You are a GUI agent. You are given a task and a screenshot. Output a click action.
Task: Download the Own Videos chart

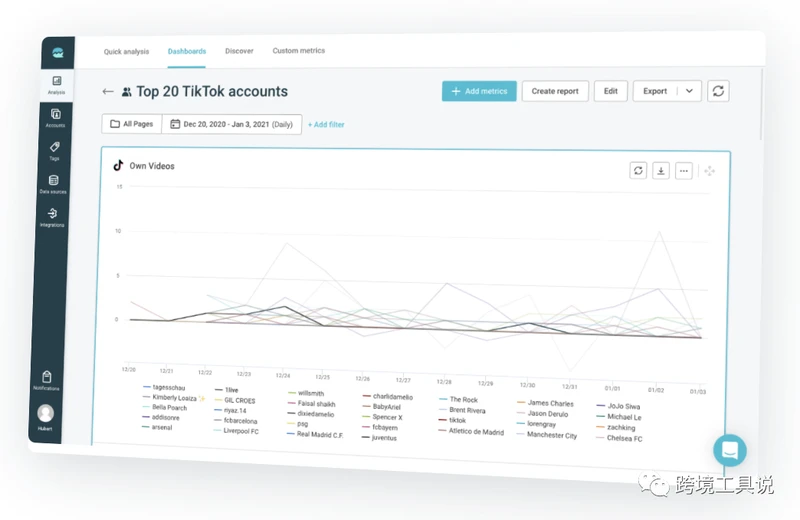(x=661, y=171)
